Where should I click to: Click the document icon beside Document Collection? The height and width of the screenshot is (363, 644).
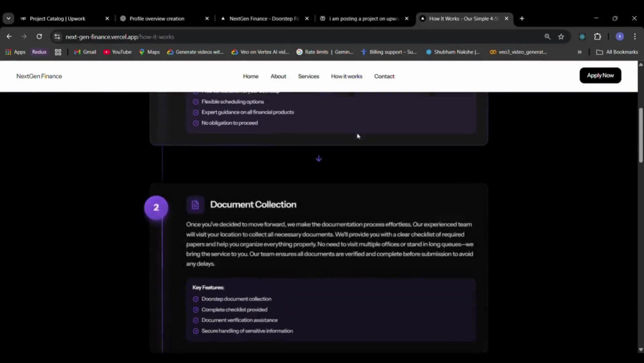point(195,204)
